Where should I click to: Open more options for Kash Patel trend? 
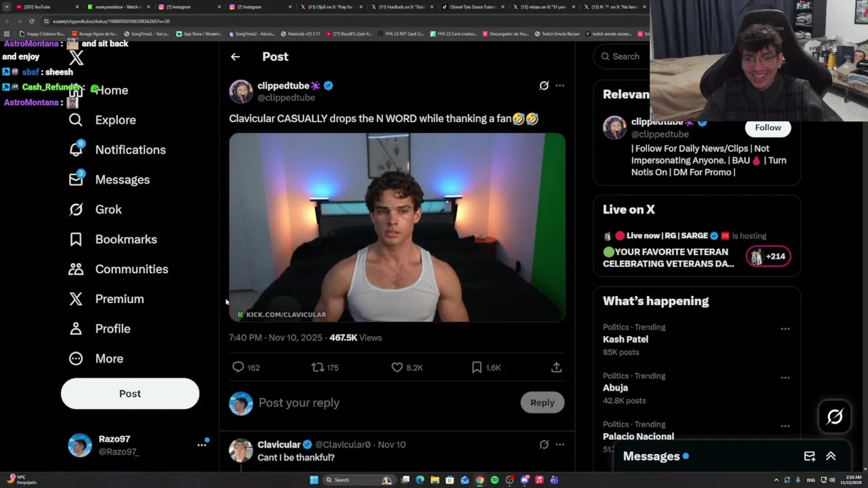785,329
